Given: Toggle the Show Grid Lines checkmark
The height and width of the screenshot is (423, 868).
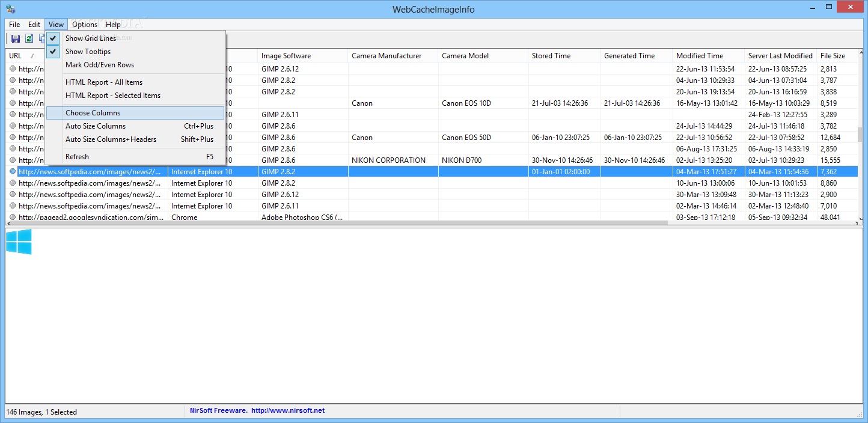Looking at the screenshot, I should (x=53, y=38).
